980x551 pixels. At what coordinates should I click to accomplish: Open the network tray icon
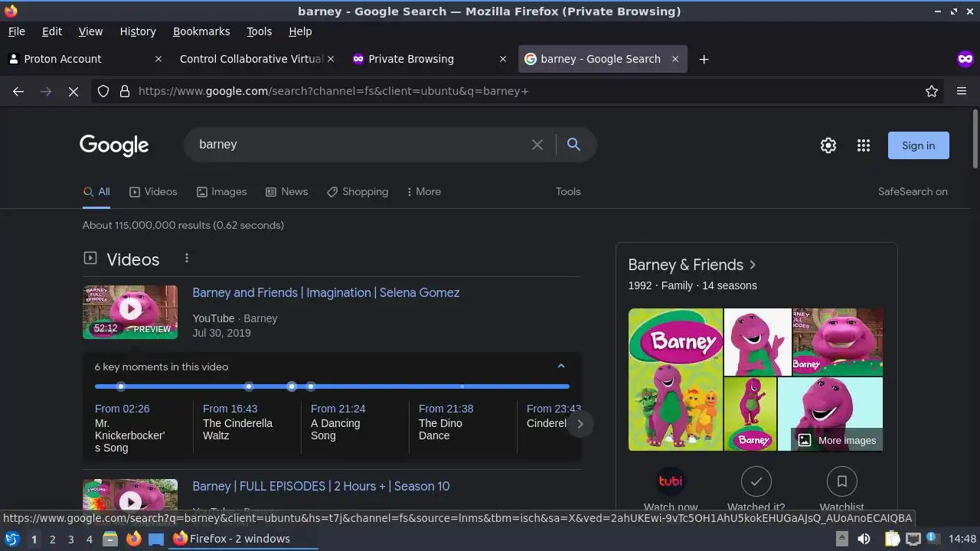(913, 539)
